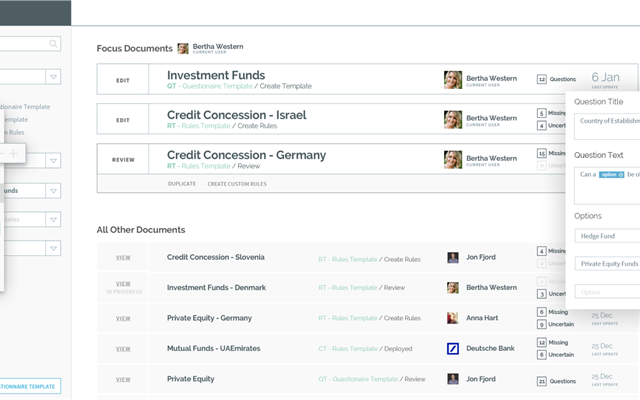Click the '6 Jan' last update date
Viewport: 640px width, 400px height.
click(x=606, y=77)
